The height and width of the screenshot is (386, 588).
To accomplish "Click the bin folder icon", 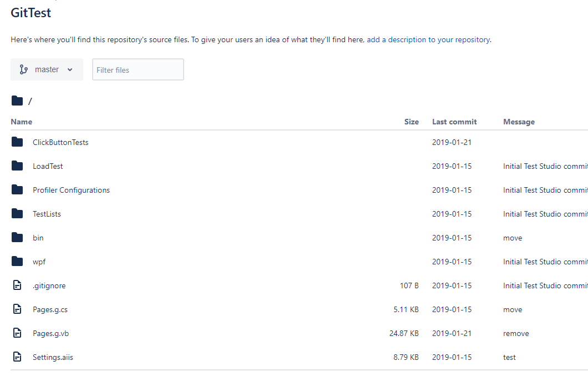I will pos(17,238).
